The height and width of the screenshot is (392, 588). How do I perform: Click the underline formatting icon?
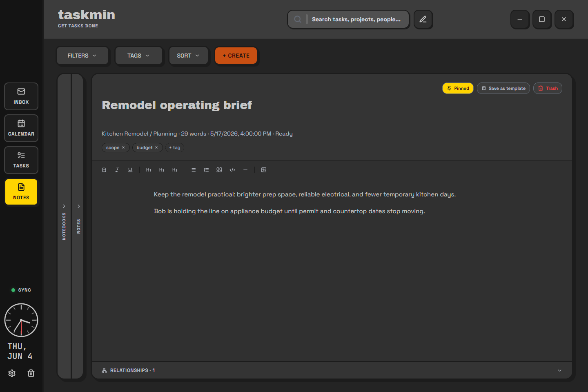point(130,170)
